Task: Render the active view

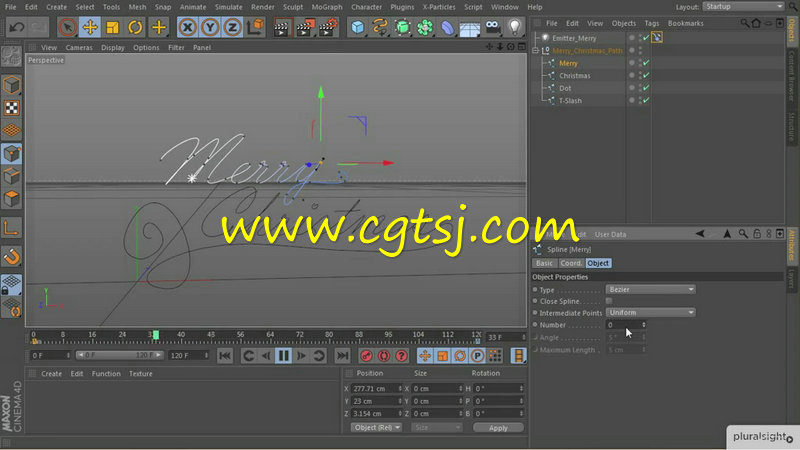Action: tap(281, 28)
